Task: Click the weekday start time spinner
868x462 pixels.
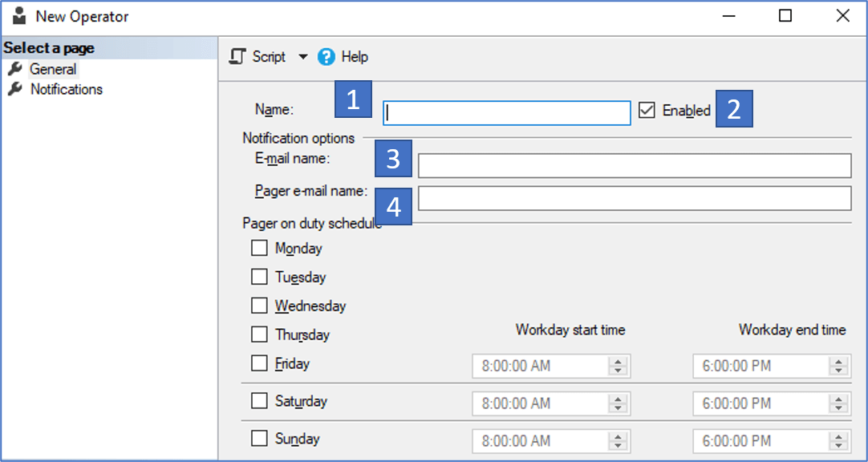Action: (x=619, y=367)
